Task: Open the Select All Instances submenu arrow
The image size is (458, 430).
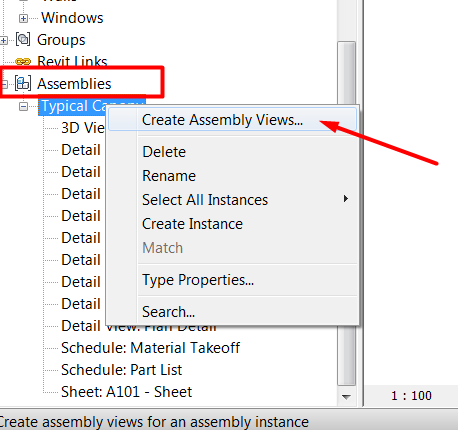Action: pos(346,199)
